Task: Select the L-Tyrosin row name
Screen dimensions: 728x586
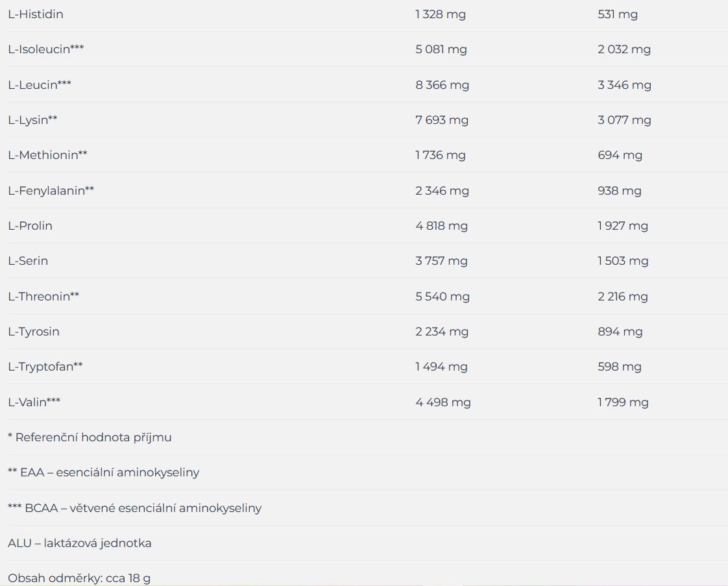Action: (x=34, y=332)
